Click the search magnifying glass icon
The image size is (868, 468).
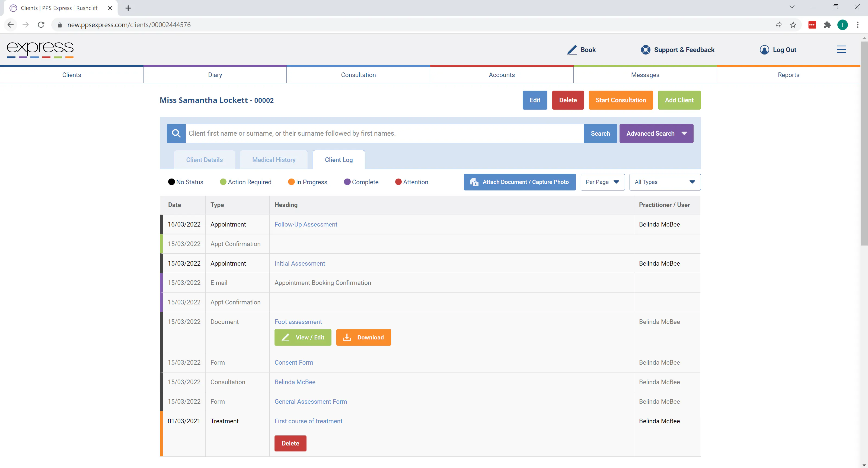176,133
